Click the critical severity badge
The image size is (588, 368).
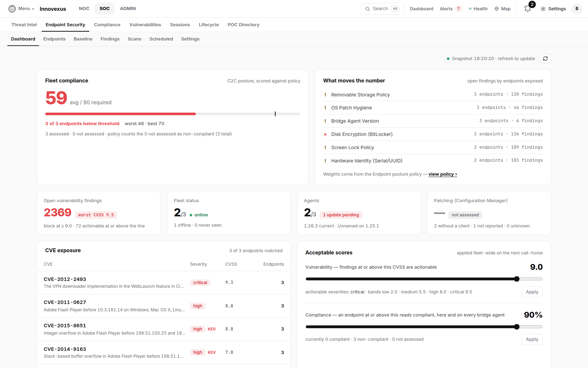click(x=200, y=283)
